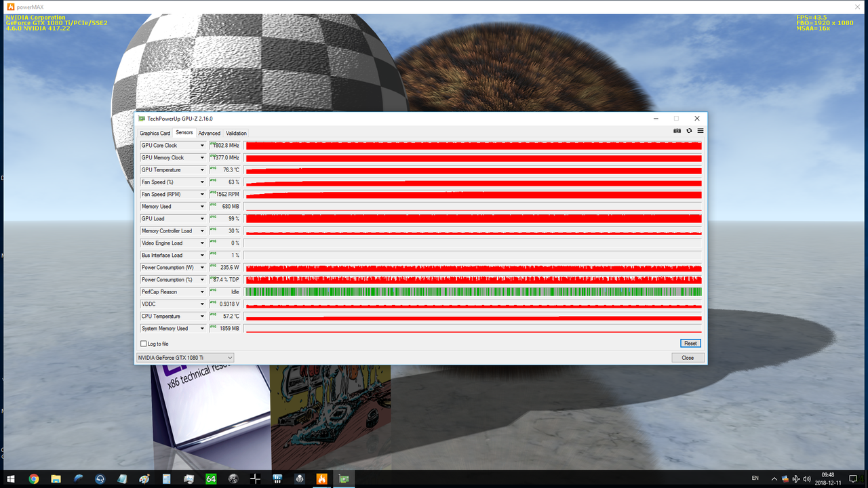Open the GPU Load sensor dropdown
The image size is (868, 488).
[202, 219]
